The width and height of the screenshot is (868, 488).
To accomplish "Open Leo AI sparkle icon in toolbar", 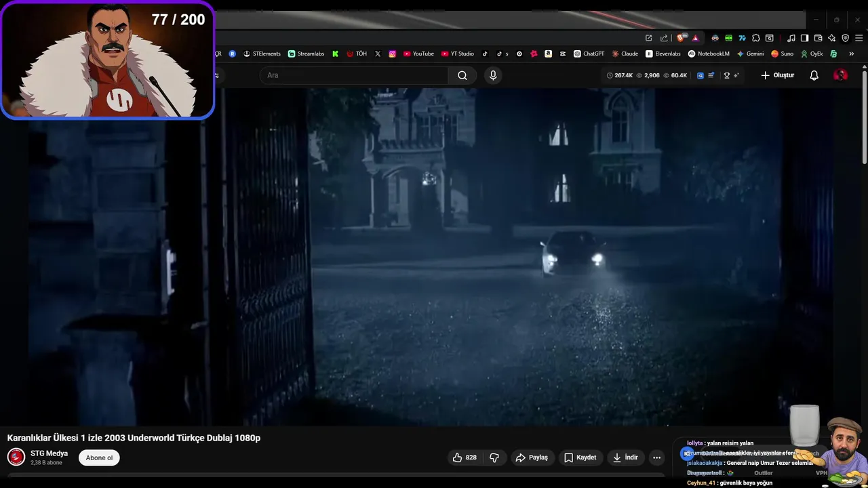I will point(831,38).
